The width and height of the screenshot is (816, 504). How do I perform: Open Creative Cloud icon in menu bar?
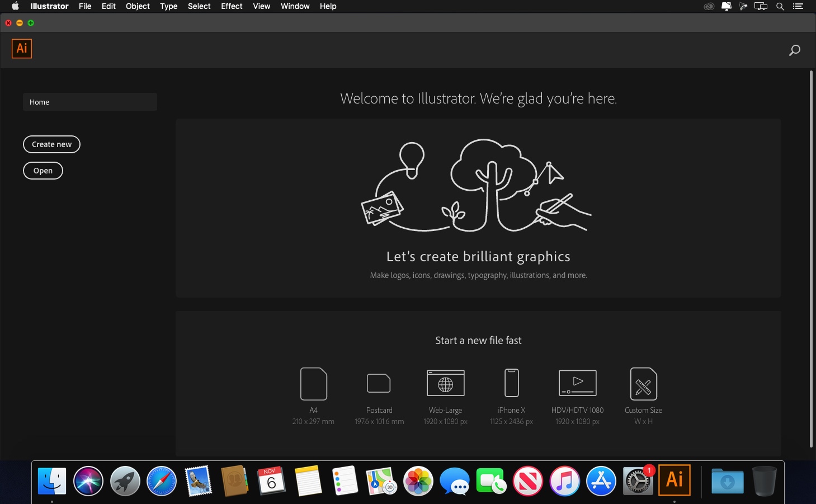click(x=709, y=6)
